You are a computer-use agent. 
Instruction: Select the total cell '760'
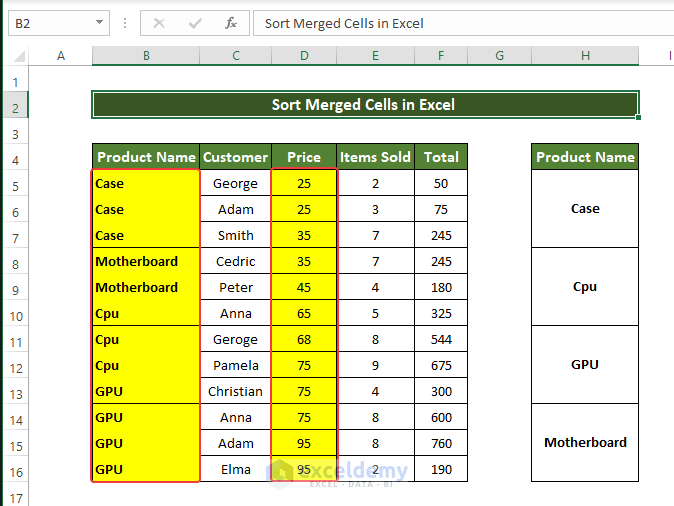441,443
